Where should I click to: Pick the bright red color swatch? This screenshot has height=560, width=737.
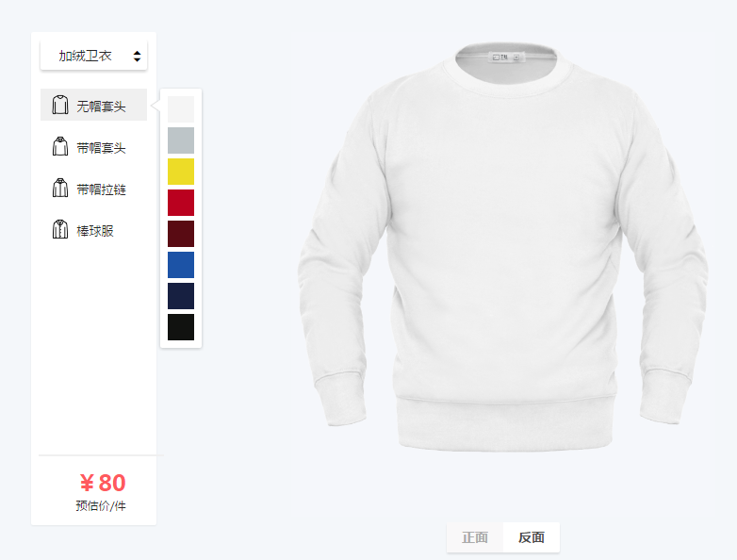pyautogui.click(x=181, y=203)
